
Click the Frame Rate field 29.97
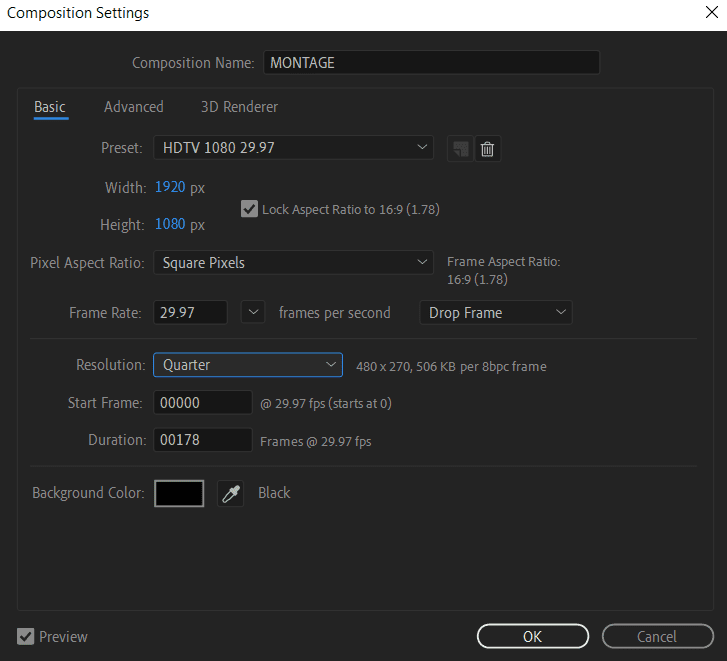click(x=191, y=312)
